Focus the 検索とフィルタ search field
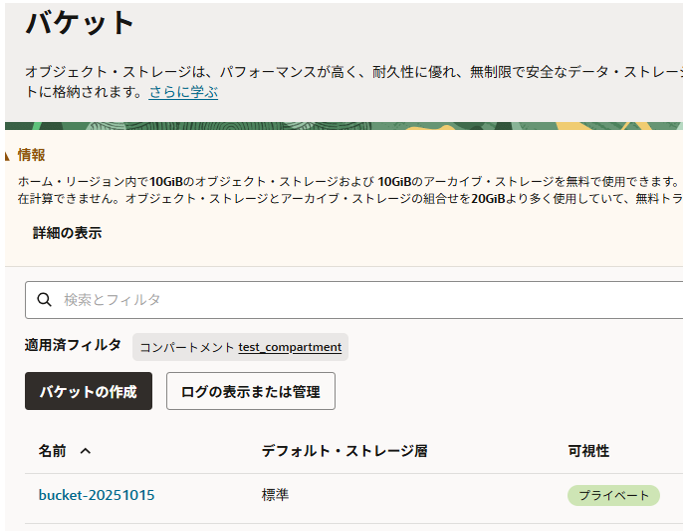The height and width of the screenshot is (532, 687). [x=360, y=299]
